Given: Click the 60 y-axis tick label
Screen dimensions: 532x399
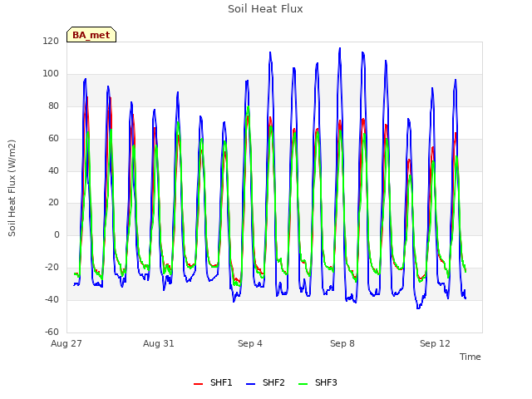Looking at the screenshot, I should click(x=53, y=139).
